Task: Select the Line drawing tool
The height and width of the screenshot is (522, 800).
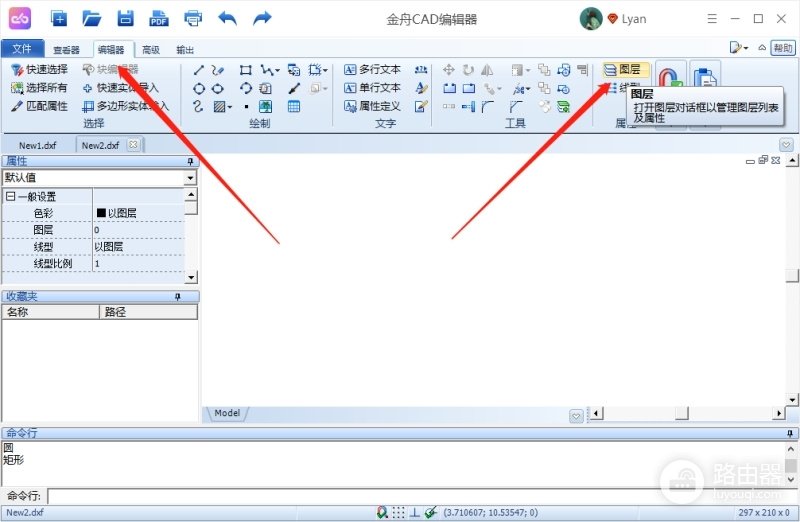Action: click(199, 70)
